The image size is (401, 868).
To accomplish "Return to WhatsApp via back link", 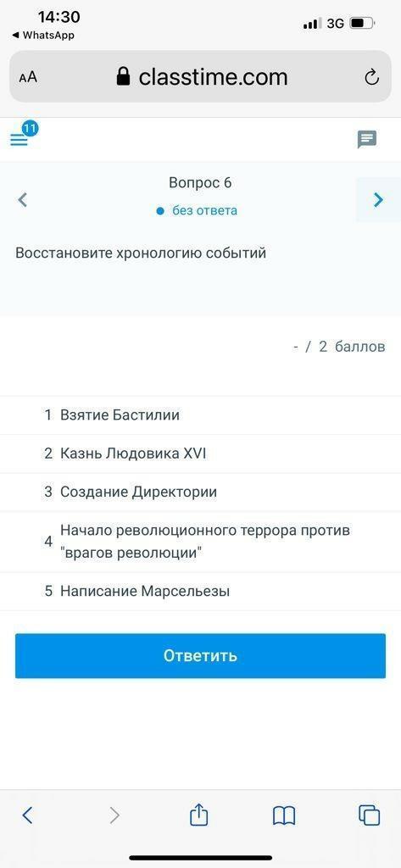I will pos(42,35).
